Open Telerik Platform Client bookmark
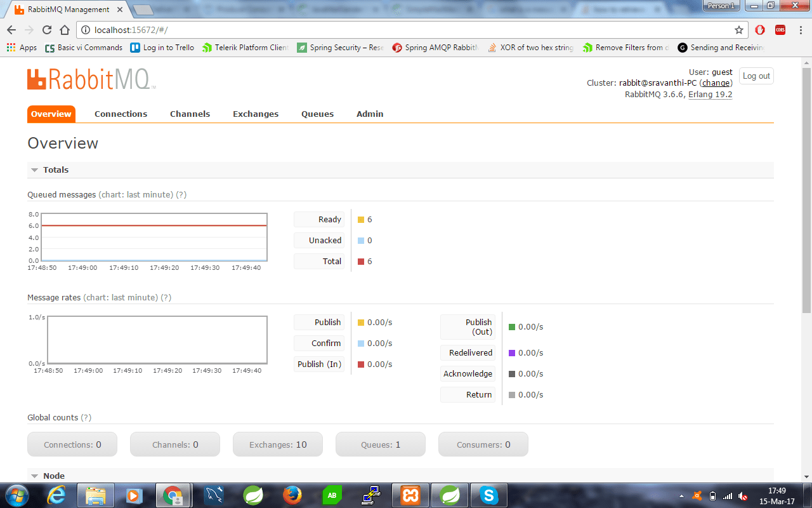 coord(246,48)
